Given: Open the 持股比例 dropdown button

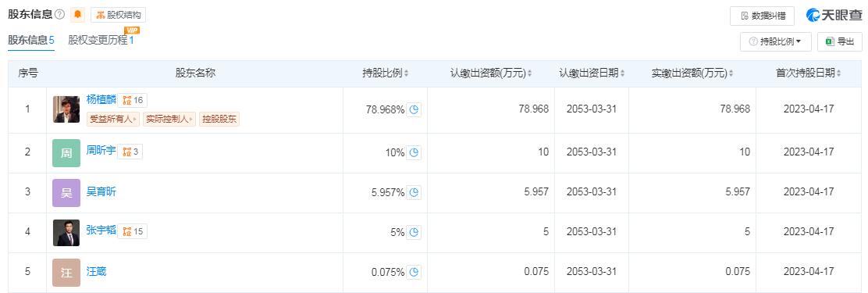Looking at the screenshot, I should (776, 41).
